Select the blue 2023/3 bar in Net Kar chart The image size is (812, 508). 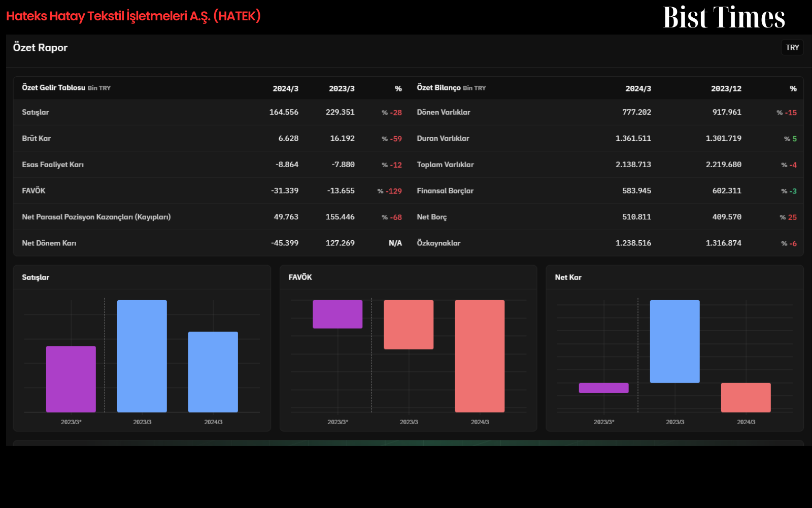[x=674, y=341]
